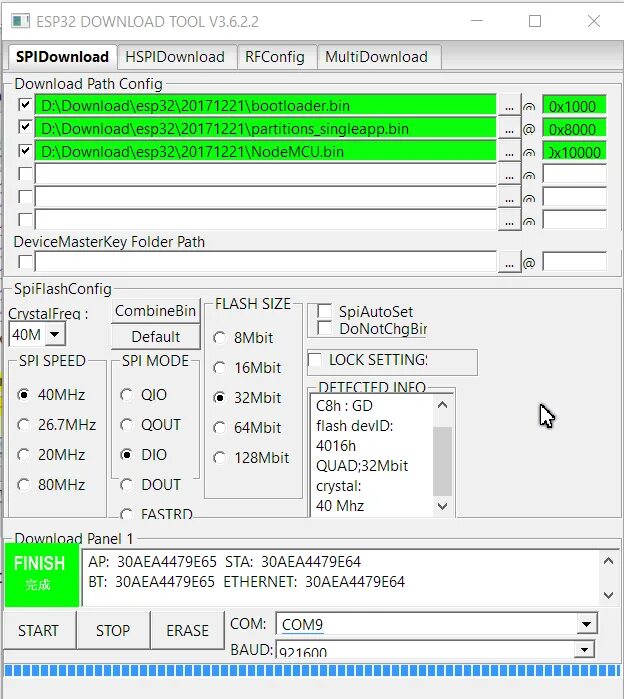The width and height of the screenshot is (624, 699).
Task: Click the bootloader.bin path field
Action: pos(265,106)
